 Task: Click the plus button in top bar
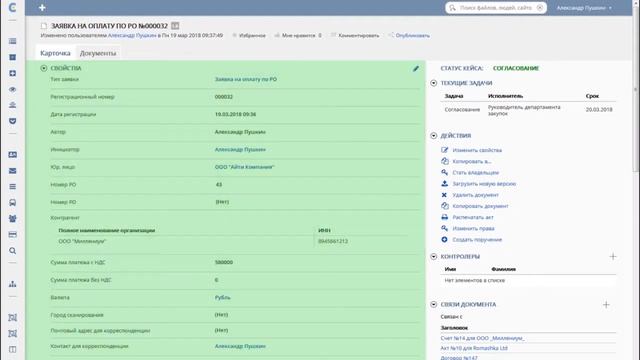tap(42, 7)
